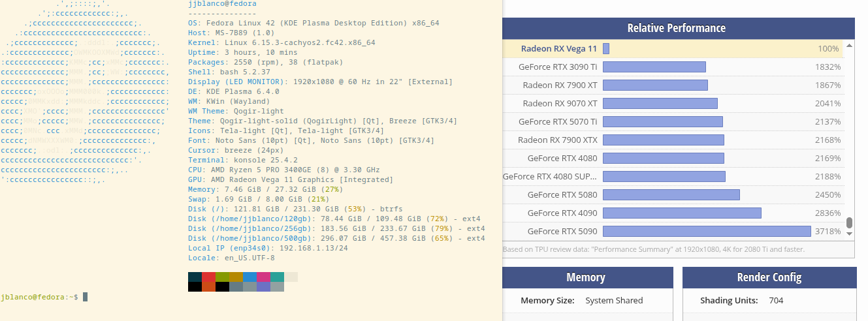The image size is (868, 321).
Task: Click the magenta palette block in terminal
Action: [x=263, y=277]
